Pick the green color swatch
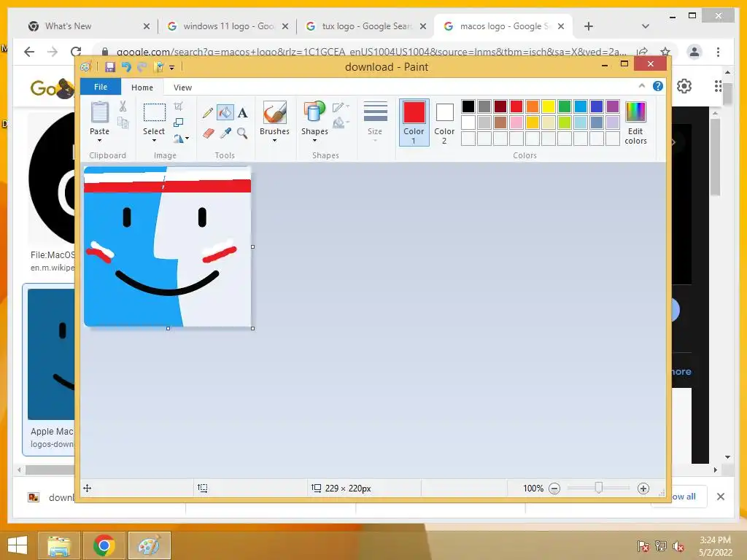 565,106
